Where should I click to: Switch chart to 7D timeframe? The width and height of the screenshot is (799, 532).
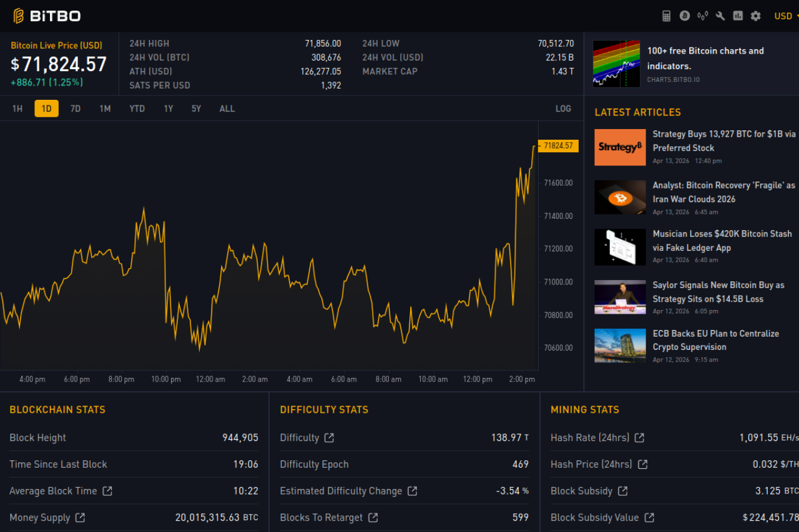(76, 109)
